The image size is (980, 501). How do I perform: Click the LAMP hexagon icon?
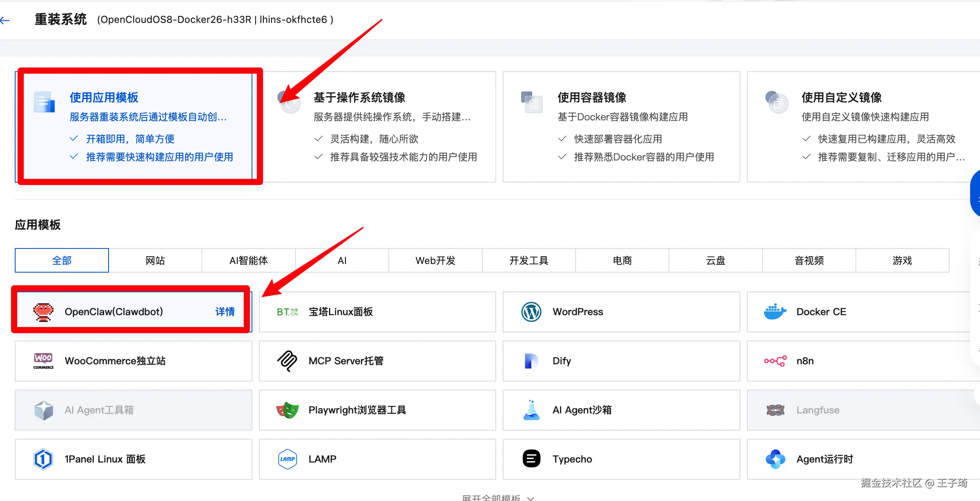(287, 459)
